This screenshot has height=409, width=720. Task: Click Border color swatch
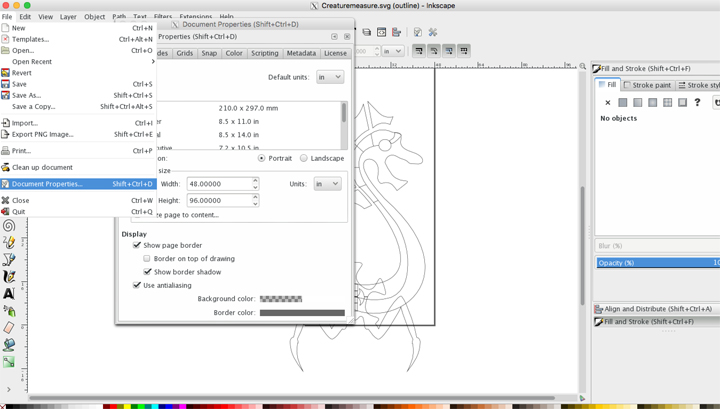point(302,313)
